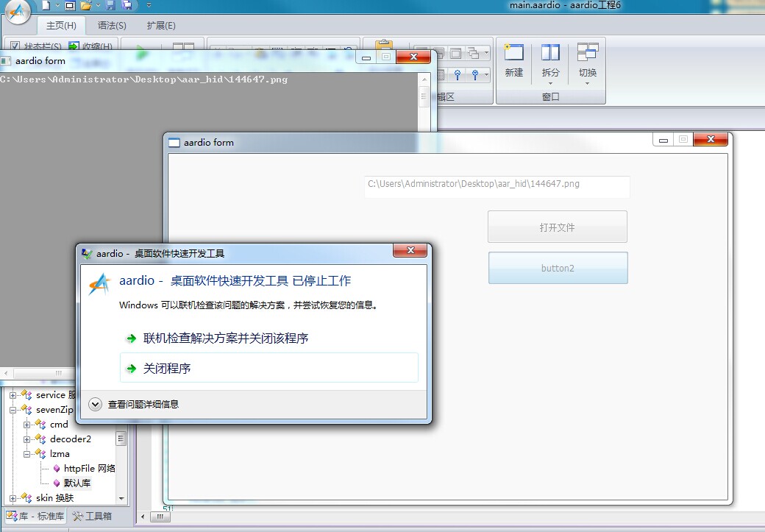Screen dimensions: 765x532
Task: Click the pink cube icon beside httpFile
Action: click(57, 469)
